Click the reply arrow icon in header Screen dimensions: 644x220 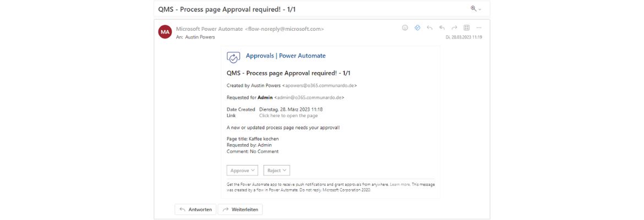(x=430, y=28)
